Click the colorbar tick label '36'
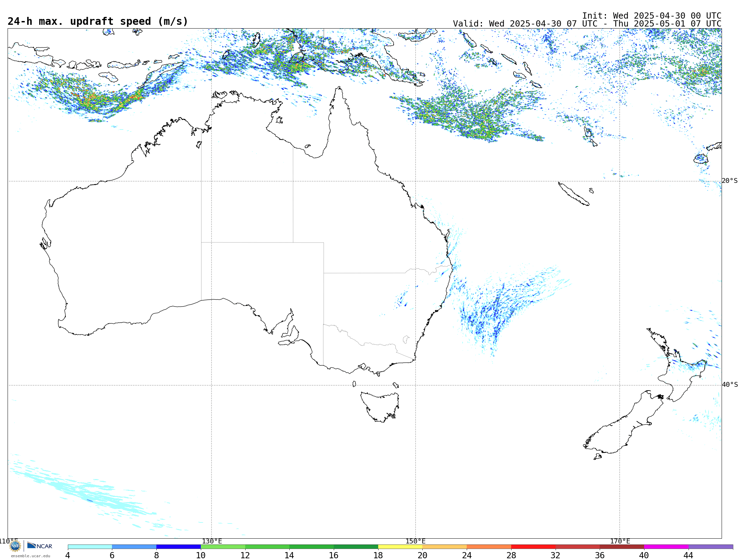Image resolution: width=744 pixels, height=560 pixels. [600, 556]
